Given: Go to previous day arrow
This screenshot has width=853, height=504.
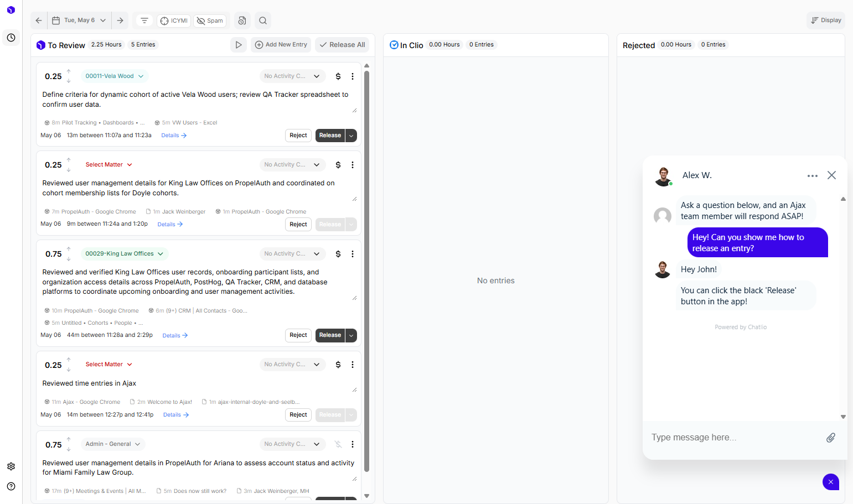Looking at the screenshot, I should point(39,20).
